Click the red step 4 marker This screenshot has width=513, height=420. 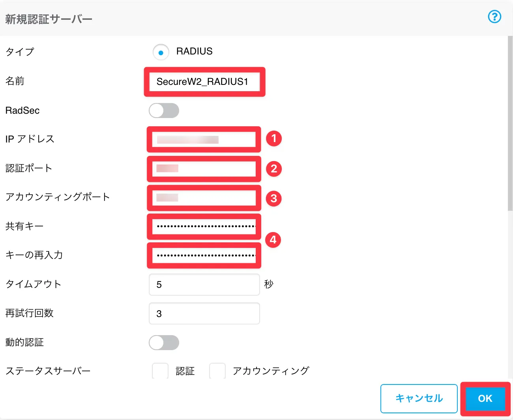point(273,240)
